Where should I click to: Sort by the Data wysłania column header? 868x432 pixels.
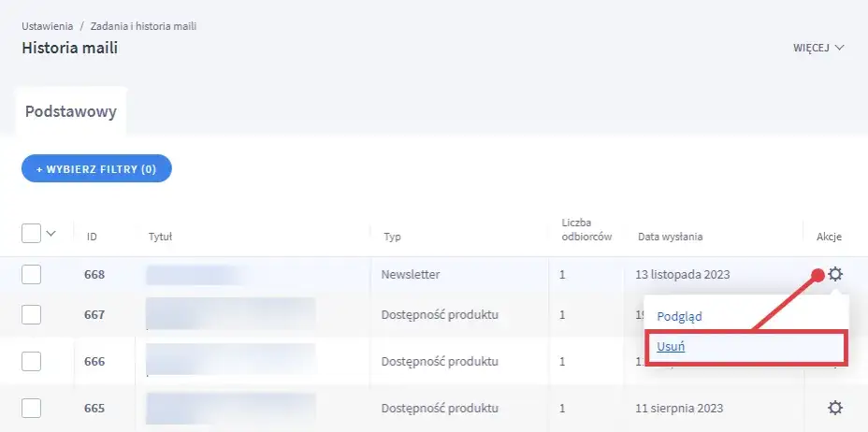click(670, 237)
